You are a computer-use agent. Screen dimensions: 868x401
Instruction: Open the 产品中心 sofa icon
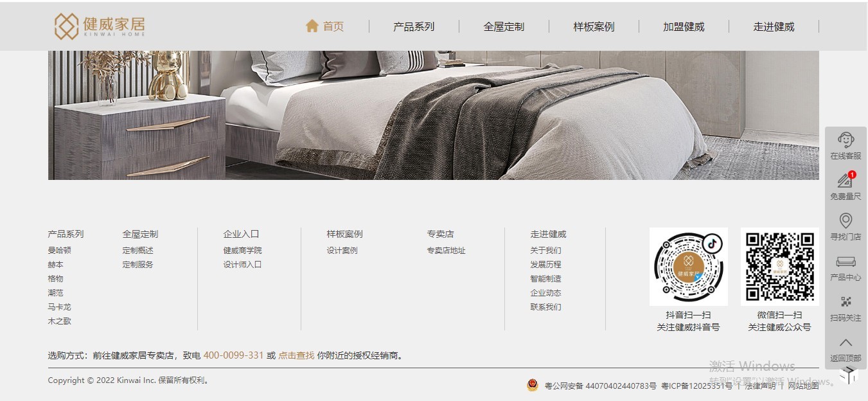846,262
